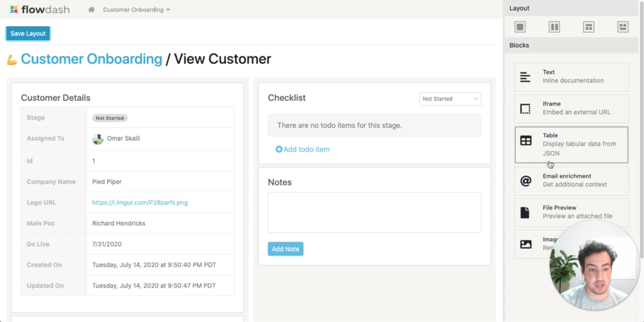Select the single-column layout icon
Viewport: 644px width, 322px height.
[x=520, y=27]
